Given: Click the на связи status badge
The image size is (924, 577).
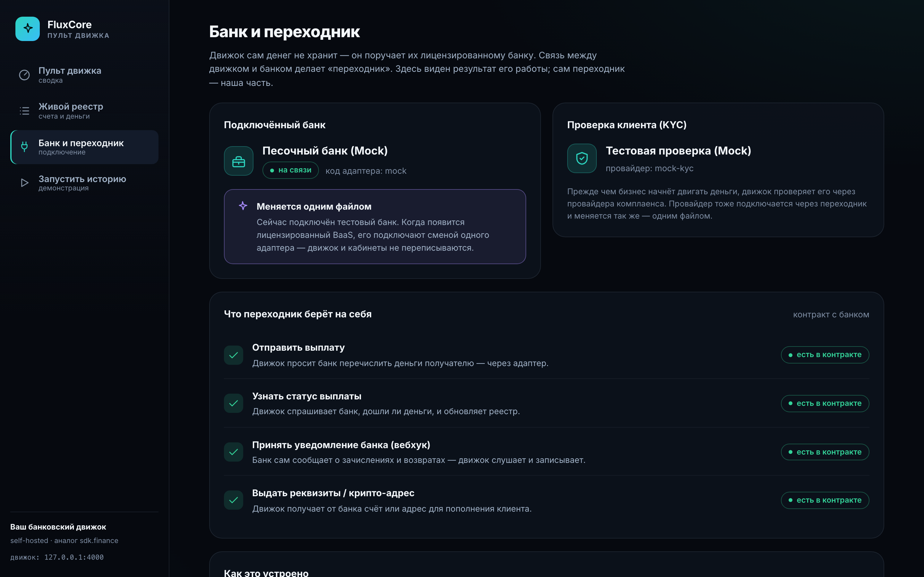Looking at the screenshot, I should click(291, 170).
